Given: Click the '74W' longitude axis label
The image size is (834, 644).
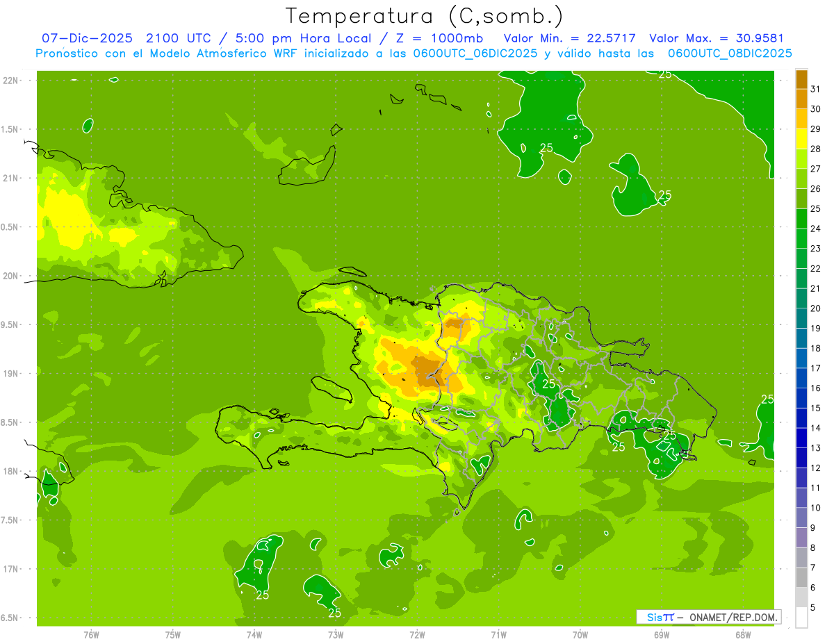Looking at the screenshot, I should pos(254,634).
